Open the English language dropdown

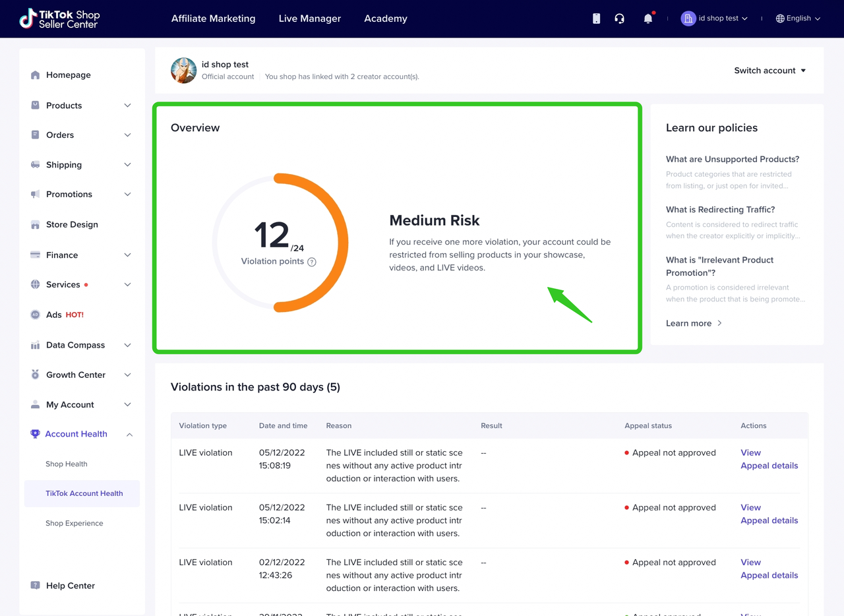[798, 18]
